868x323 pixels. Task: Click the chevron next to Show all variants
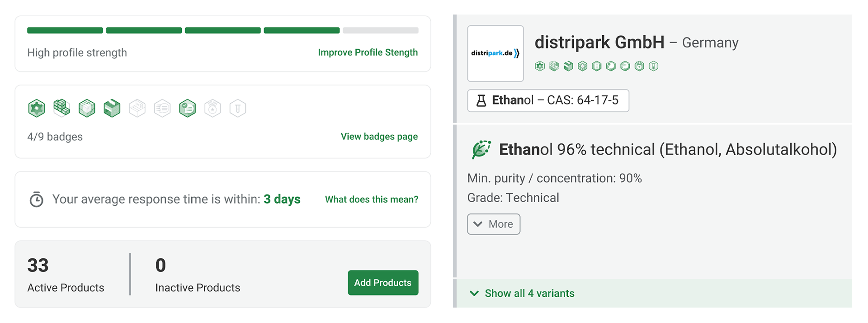point(474,293)
